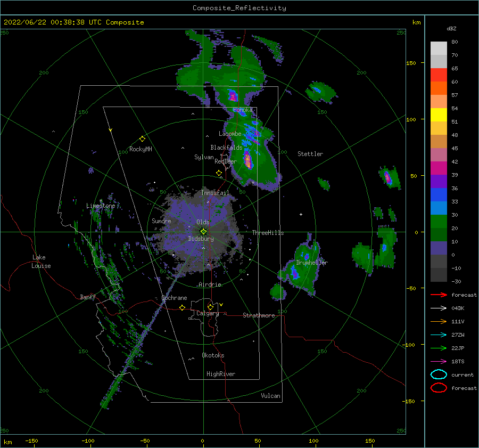Click the cyan current ellipse icon
The image size is (479, 448).
click(x=439, y=374)
